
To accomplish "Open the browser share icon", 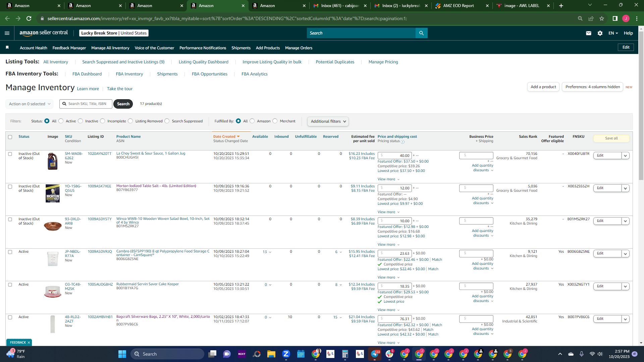I will pyautogui.click(x=591, y=18).
